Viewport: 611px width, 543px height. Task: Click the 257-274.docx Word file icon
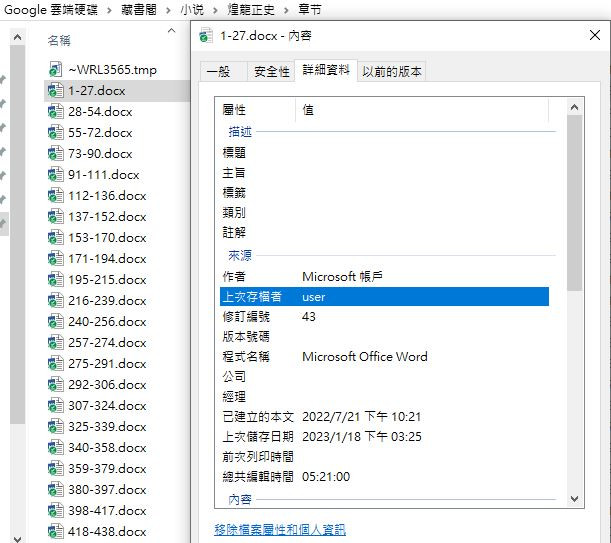pos(56,343)
